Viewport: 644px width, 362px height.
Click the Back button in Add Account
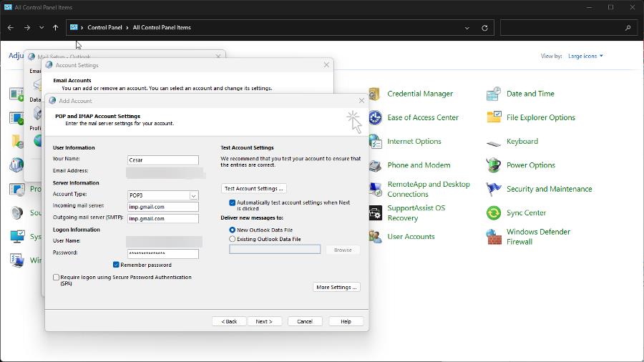point(229,321)
